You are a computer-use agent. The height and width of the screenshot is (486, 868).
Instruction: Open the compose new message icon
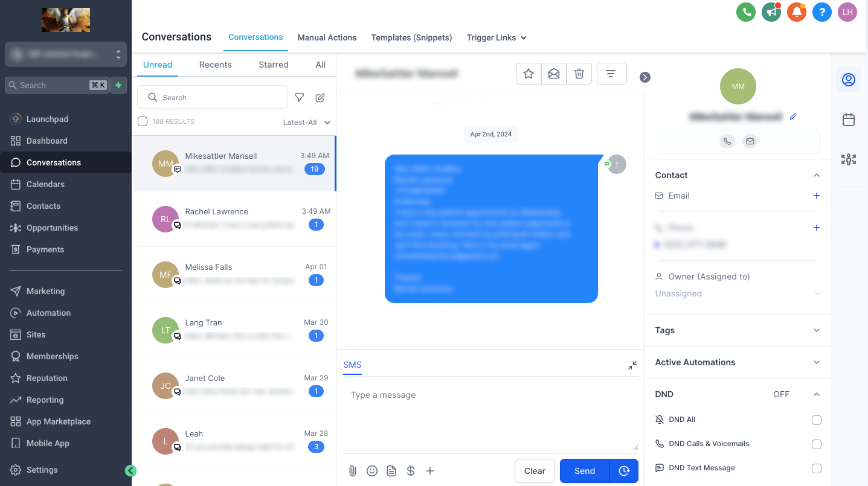[320, 98]
